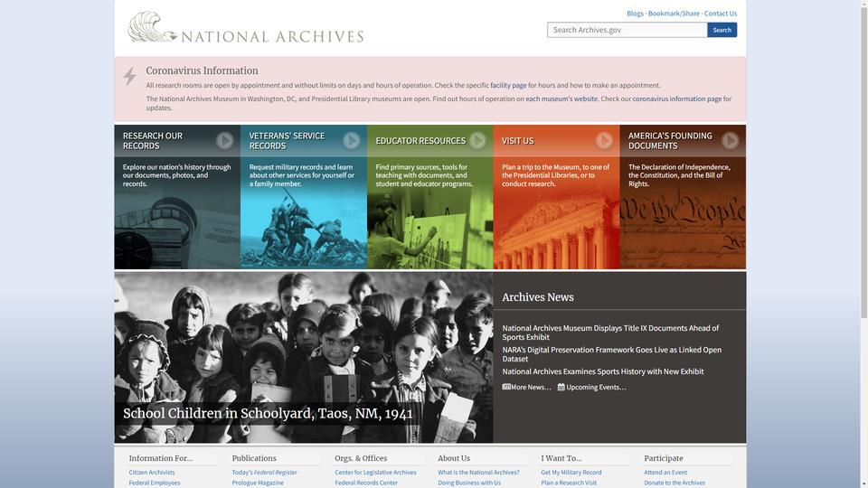Click the arrow icon on America's Founding Documents
Viewport: 868px width, 488px height.
point(731,141)
